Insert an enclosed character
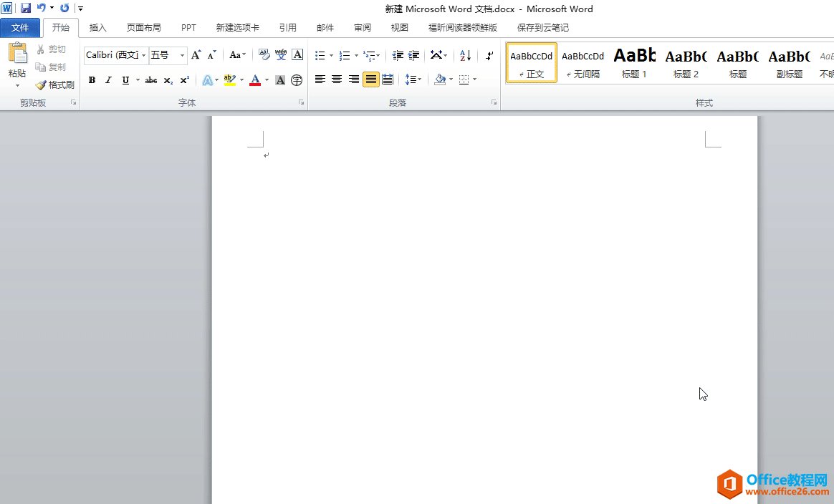The height and width of the screenshot is (504, 834). click(297, 80)
